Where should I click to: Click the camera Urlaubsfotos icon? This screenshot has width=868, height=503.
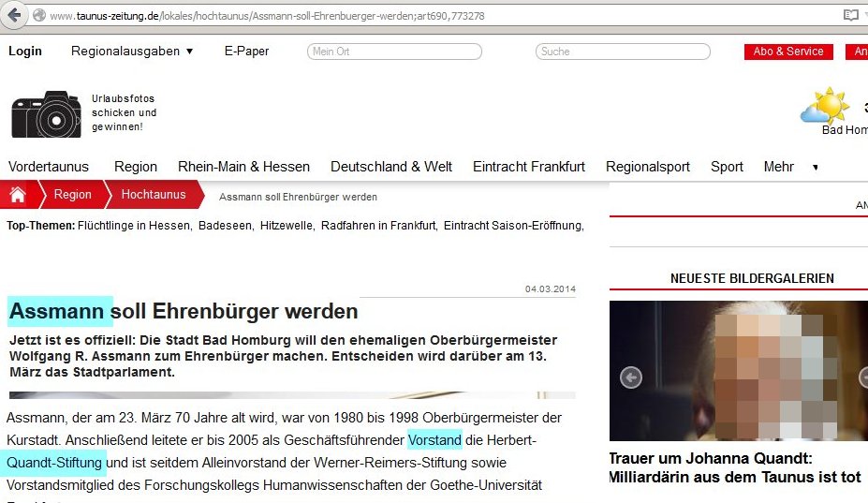(45, 113)
